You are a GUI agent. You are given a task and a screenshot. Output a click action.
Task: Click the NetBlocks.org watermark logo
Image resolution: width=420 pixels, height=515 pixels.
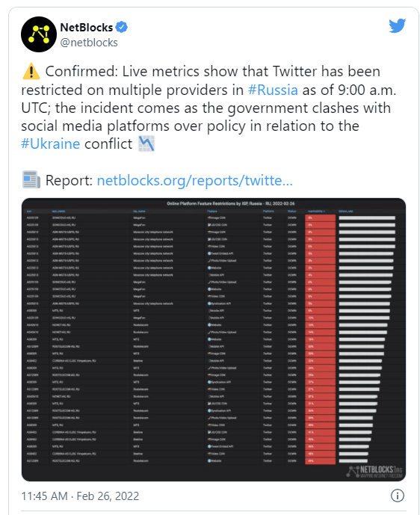point(374,472)
